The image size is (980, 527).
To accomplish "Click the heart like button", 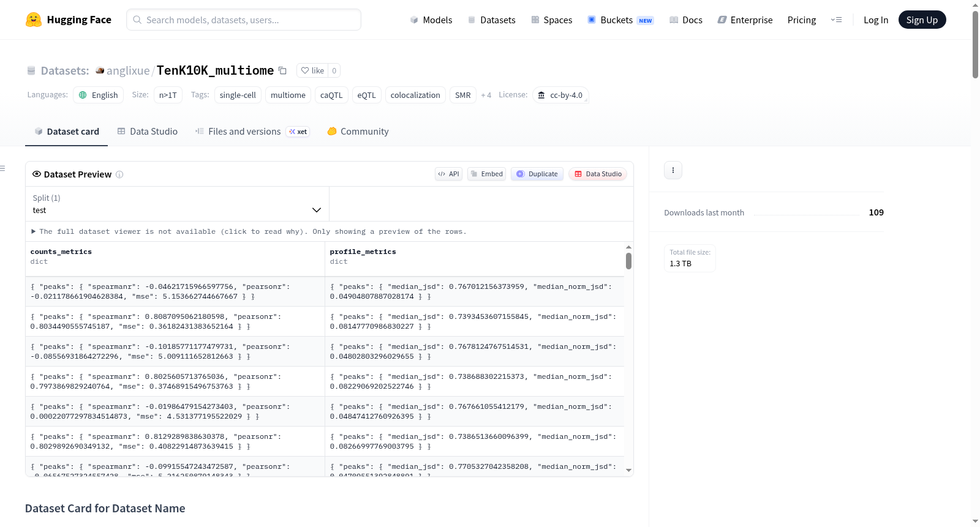I will 312,70.
